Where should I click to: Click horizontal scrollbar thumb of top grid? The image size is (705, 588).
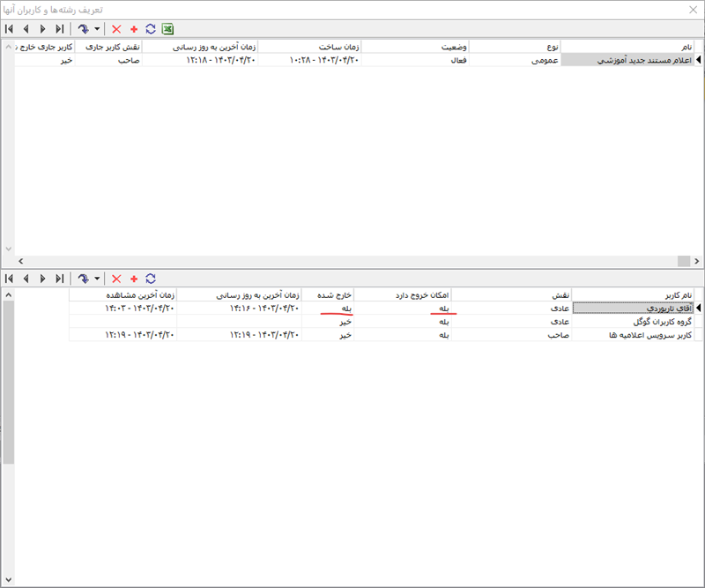683,261
